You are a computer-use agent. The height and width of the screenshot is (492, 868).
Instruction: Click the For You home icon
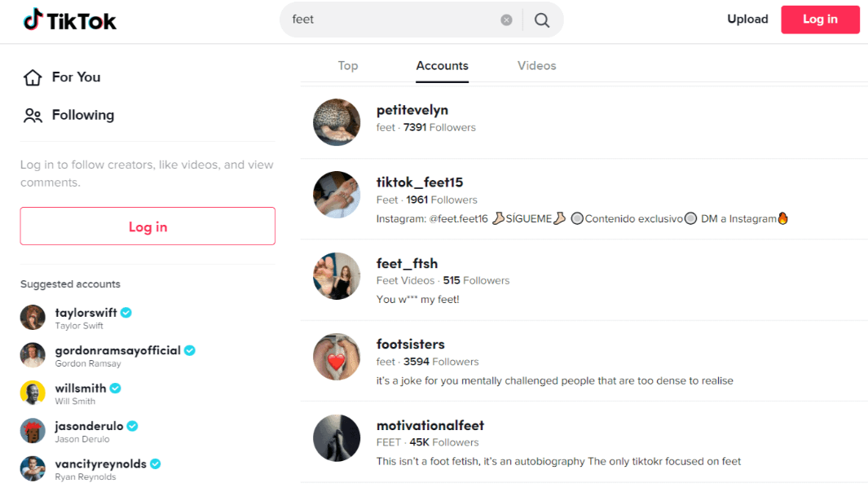(x=33, y=77)
